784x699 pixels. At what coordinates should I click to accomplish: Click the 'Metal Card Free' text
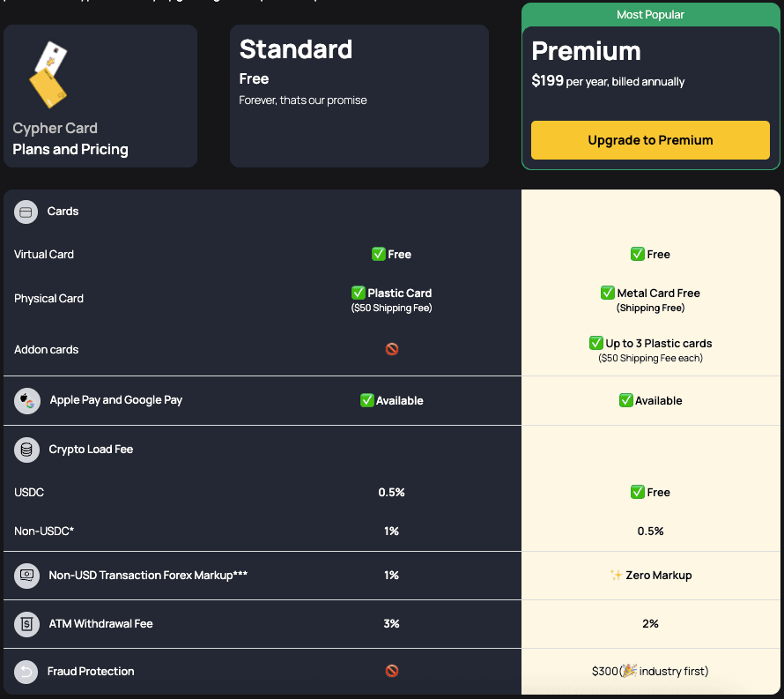pos(659,293)
